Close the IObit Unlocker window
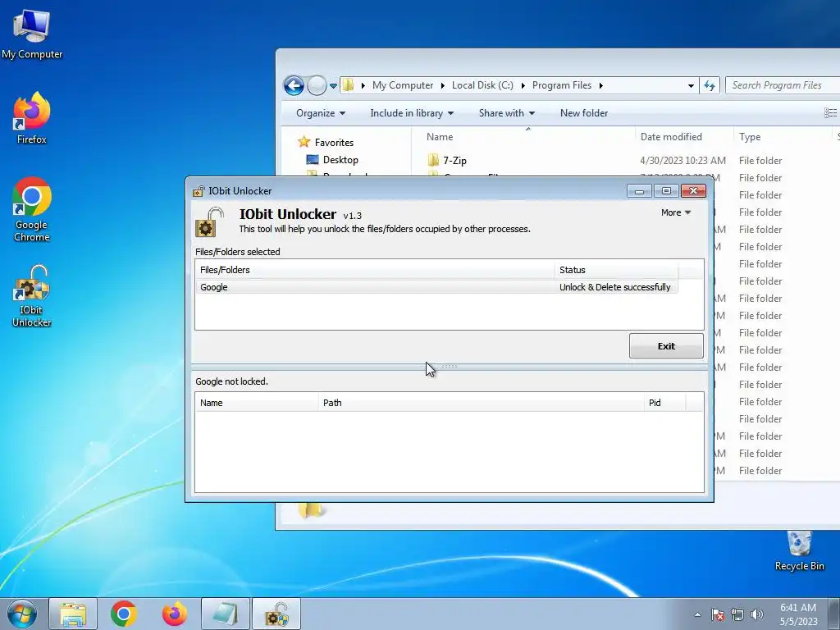The image size is (840, 630). (x=693, y=190)
